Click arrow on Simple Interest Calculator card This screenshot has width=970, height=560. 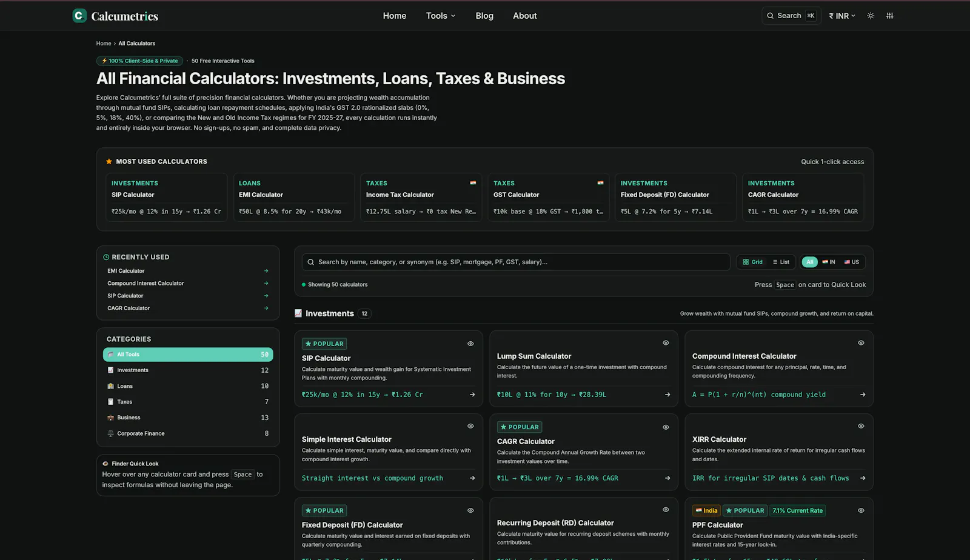coord(472,478)
